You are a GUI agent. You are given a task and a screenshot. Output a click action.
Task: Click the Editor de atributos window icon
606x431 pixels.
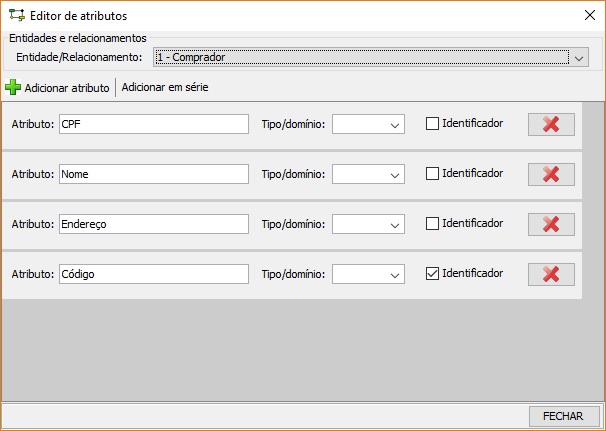pos(17,15)
